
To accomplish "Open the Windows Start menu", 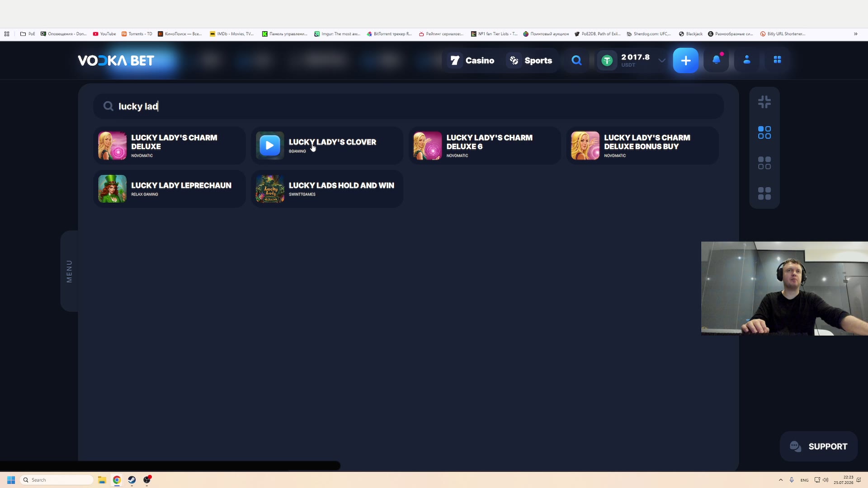I will pyautogui.click(x=11, y=480).
